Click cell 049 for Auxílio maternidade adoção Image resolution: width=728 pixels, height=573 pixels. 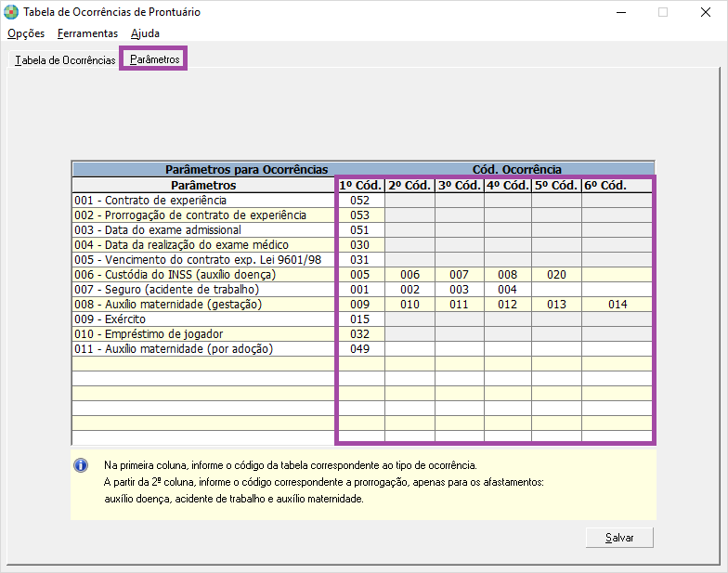(360, 349)
